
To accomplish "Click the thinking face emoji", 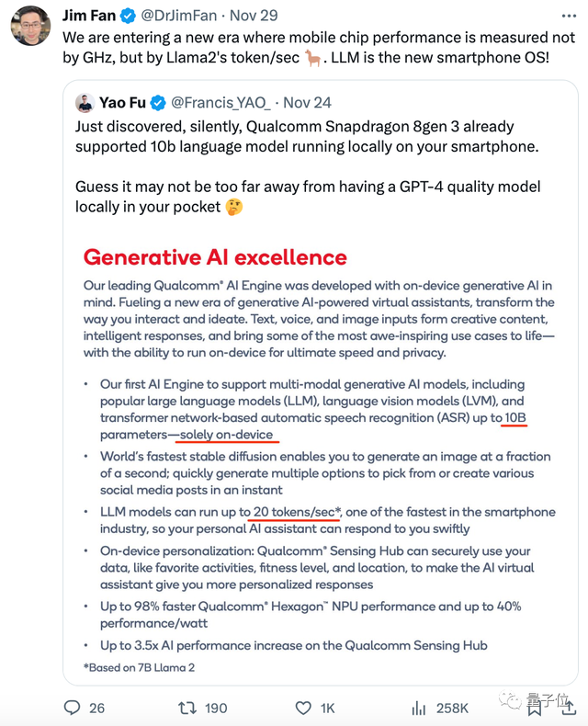I will (236, 208).
